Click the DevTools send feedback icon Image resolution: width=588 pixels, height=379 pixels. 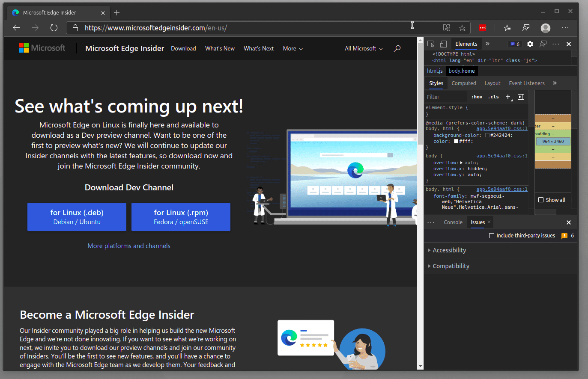pyautogui.click(x=543, y=44)
